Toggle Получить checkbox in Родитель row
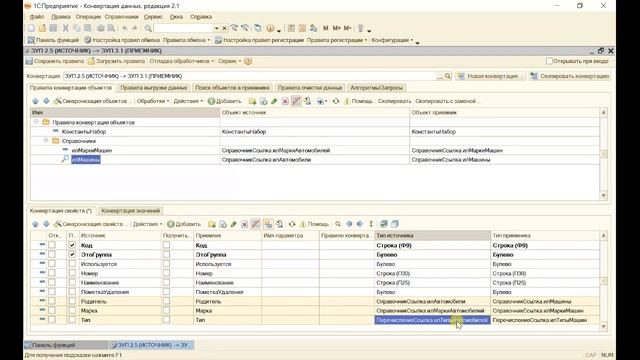Screen dimensions: 640x360 166,301
